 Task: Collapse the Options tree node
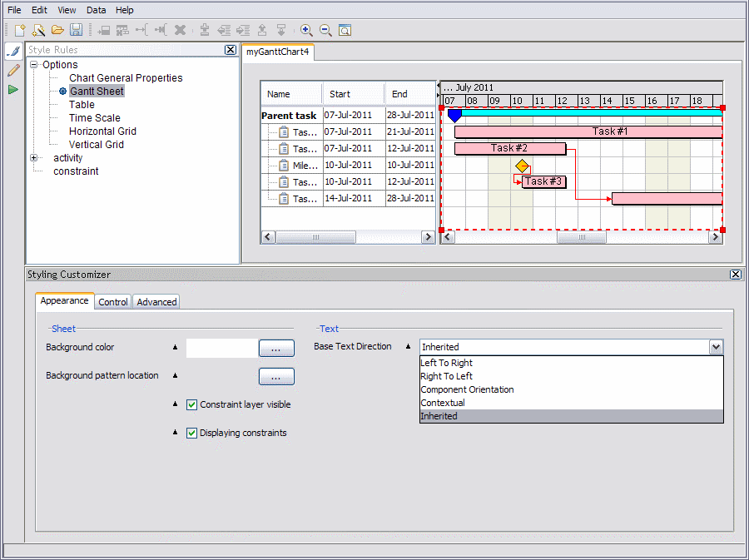34,65
